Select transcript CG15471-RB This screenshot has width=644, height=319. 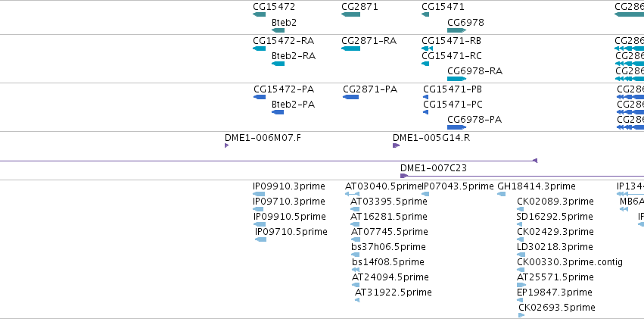click(x=427, y=48)
